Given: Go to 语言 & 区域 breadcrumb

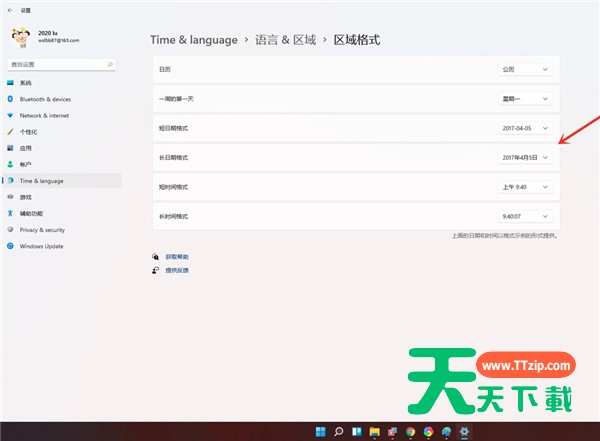Looking at the screenshot, I should [285, 40].
